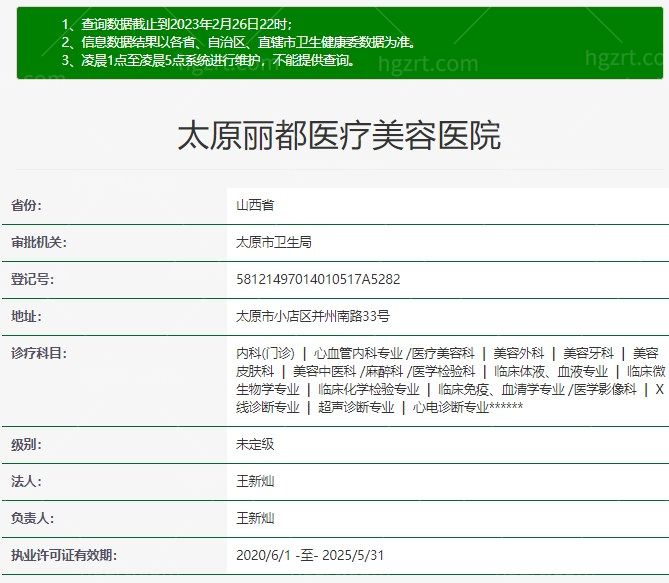Click the text 临床体液、血液专业
Screen dimensions: 669x583
[x=551, y=372]
